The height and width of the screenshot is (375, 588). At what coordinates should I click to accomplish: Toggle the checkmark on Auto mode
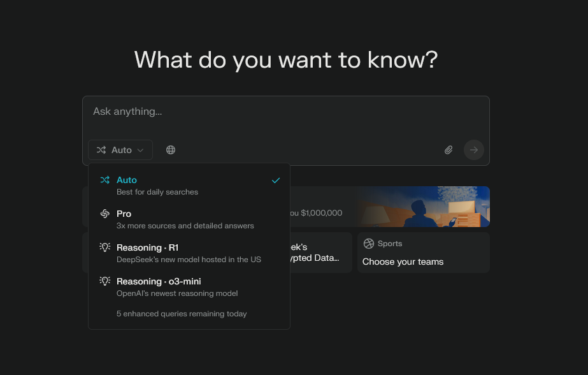tap(276, 180)
